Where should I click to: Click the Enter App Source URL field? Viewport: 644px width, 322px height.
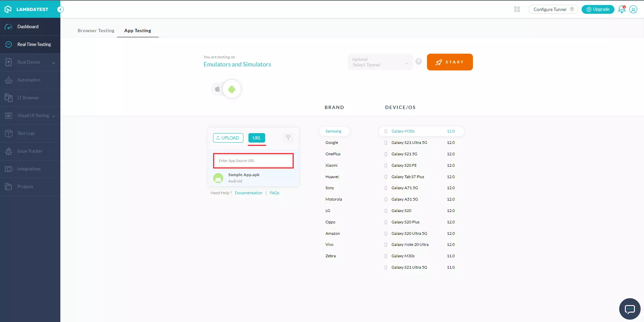(x=253, y=161)
